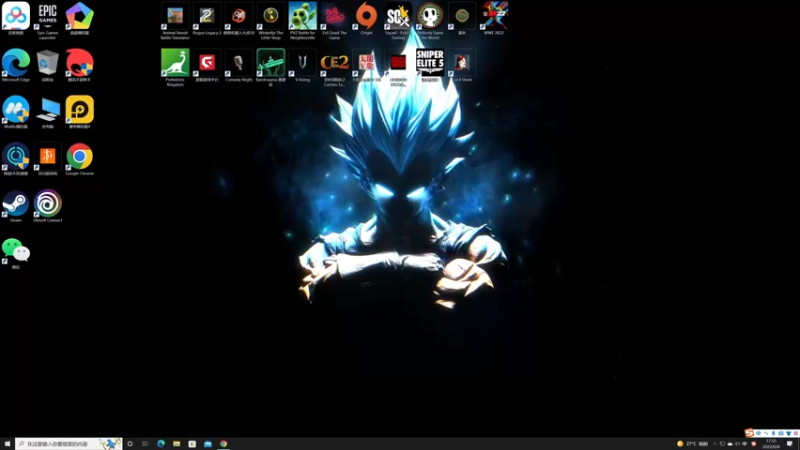Open the Baidu Netdisk desktop shortcut
This screenshot has width=800, height=450.
(x=16, y=18)
